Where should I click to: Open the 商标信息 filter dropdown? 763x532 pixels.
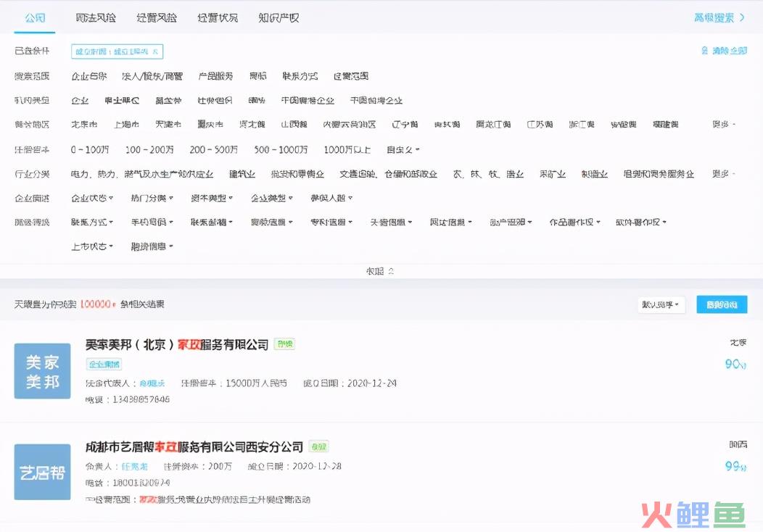pyautogui.click(x=271, y=223)
